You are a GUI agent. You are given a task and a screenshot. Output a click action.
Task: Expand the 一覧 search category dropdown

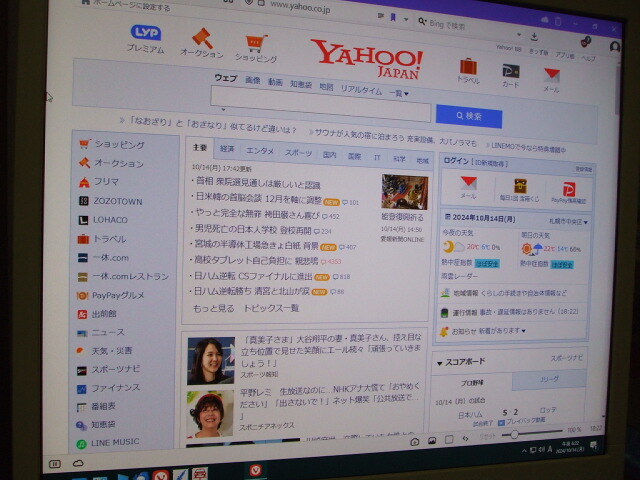399,93
